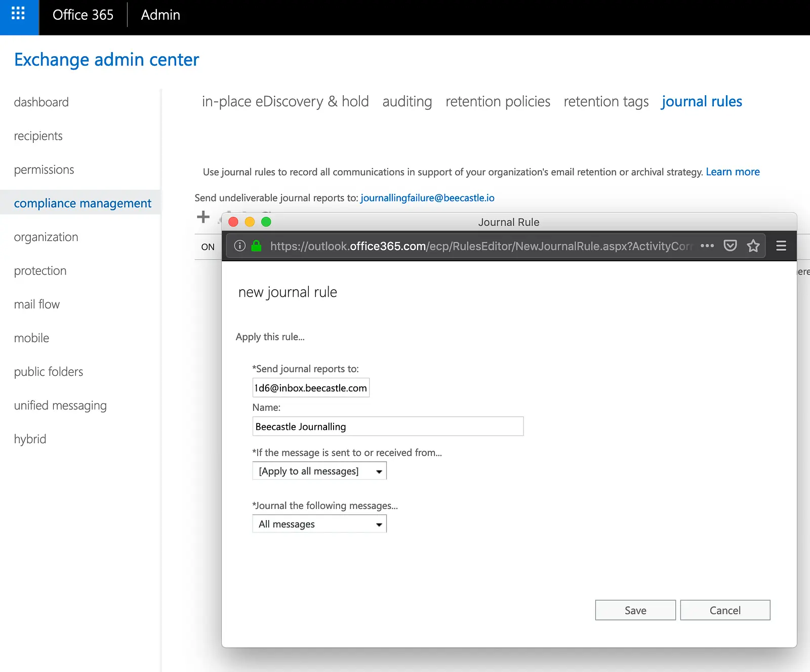Click the browser address bar URL
The width and height of the screenshot is (810, 672).
click(x=481, y=246)
